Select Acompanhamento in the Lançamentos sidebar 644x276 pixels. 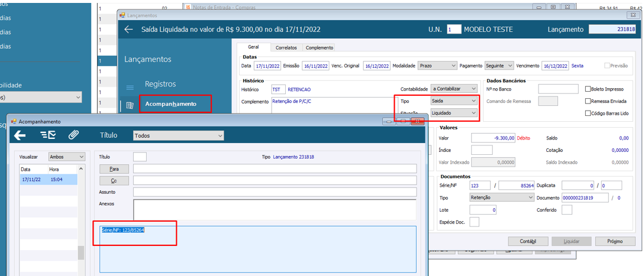pos(171,104)
